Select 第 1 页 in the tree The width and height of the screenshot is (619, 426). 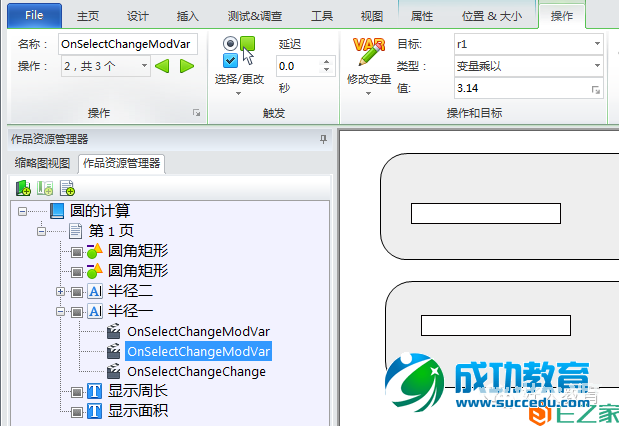pyautogui.click(x=111, y=231)
